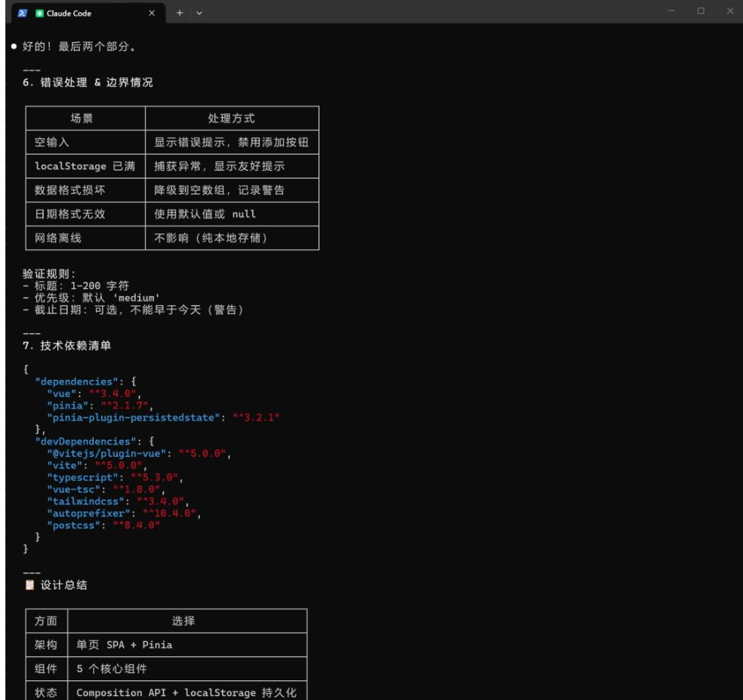Click the line with 'medium' default priority
This screenshot has width=743, height=700.
point(91,298)
